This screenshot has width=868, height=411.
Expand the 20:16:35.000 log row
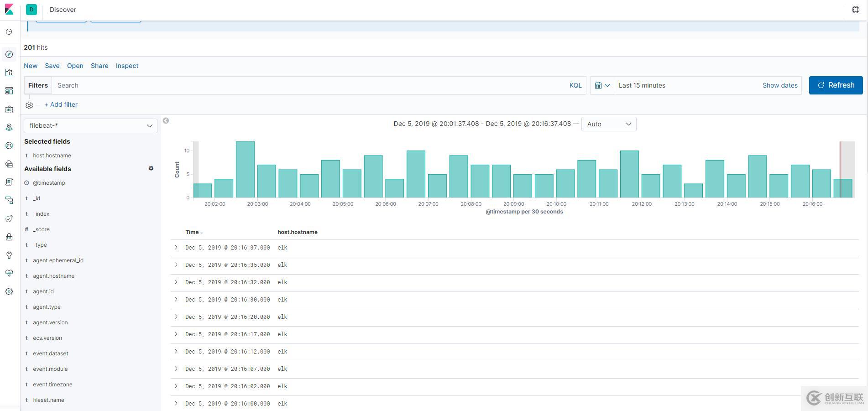pyautogui.click(x=176, y=265)
